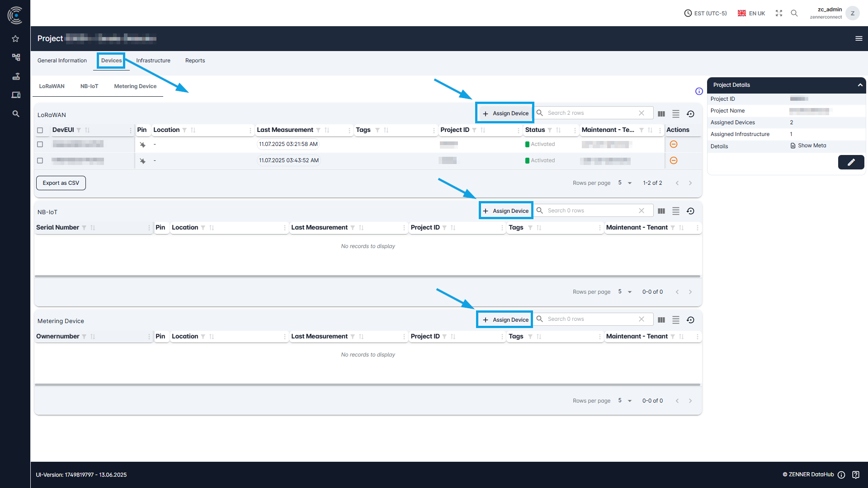Viewport: 868px width, 488px height.
Task: Open the favorites star in the sidebar
Action: [15, 39]
